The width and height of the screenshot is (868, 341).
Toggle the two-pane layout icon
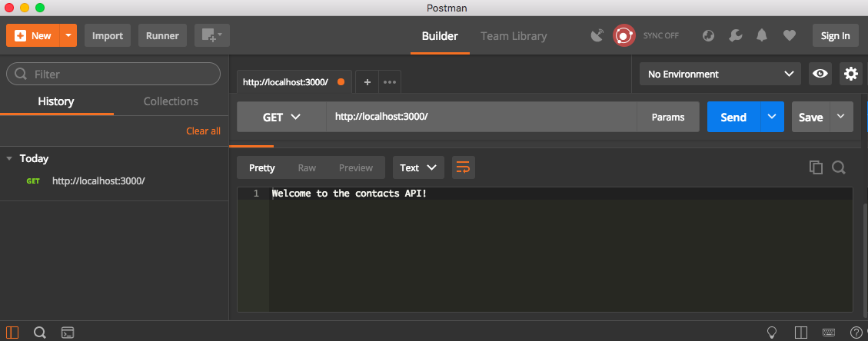click(800, 332)
